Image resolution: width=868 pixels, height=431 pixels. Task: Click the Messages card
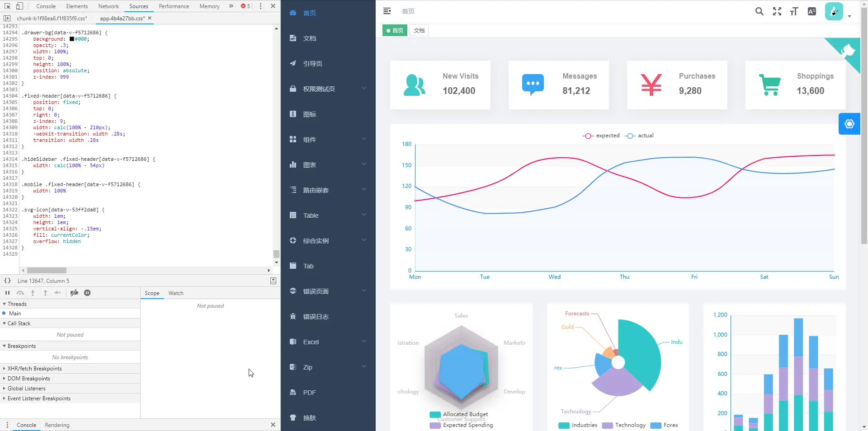(x=559, y=85)
